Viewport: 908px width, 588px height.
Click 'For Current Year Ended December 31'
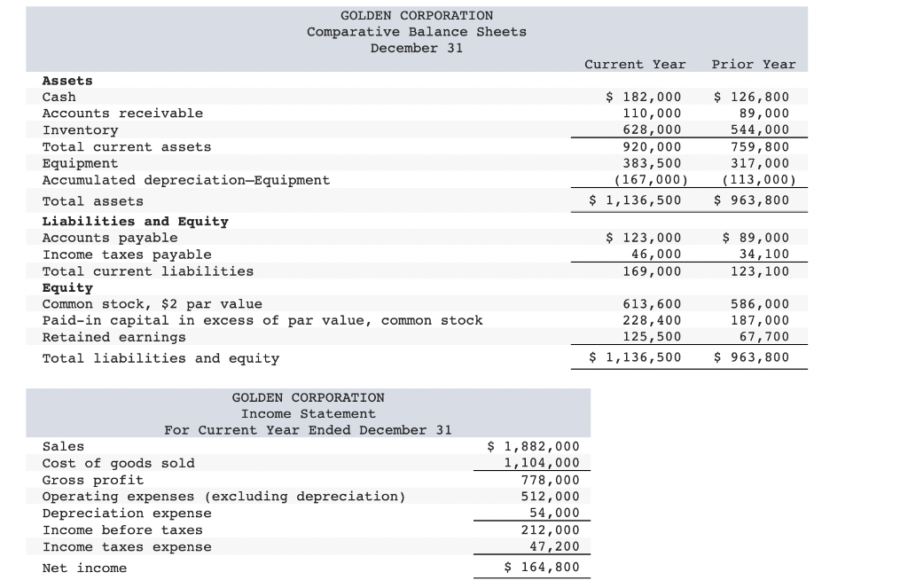coord(308,430)
